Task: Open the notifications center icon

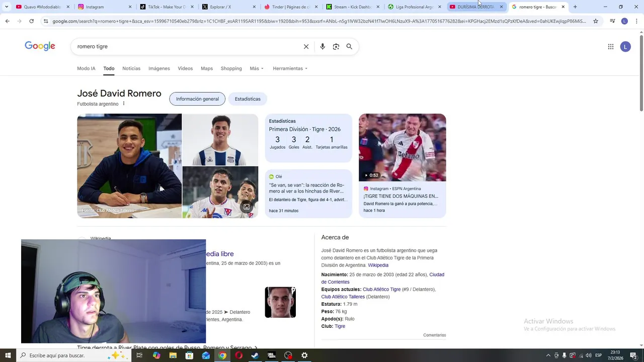Action: 633,355
